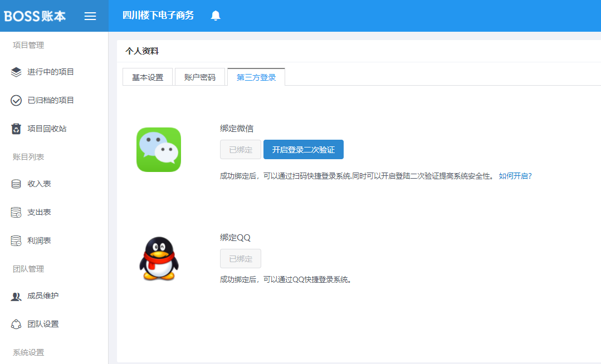
Task: Click the green WeChat logo
Action: (159, 149)
